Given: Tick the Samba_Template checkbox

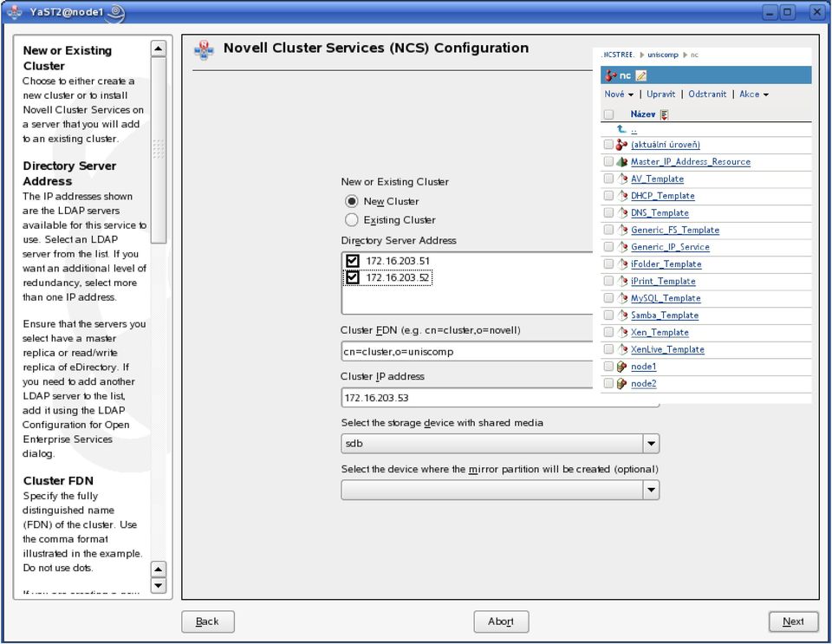Looking at the screenshot, I should pos(608,315).
